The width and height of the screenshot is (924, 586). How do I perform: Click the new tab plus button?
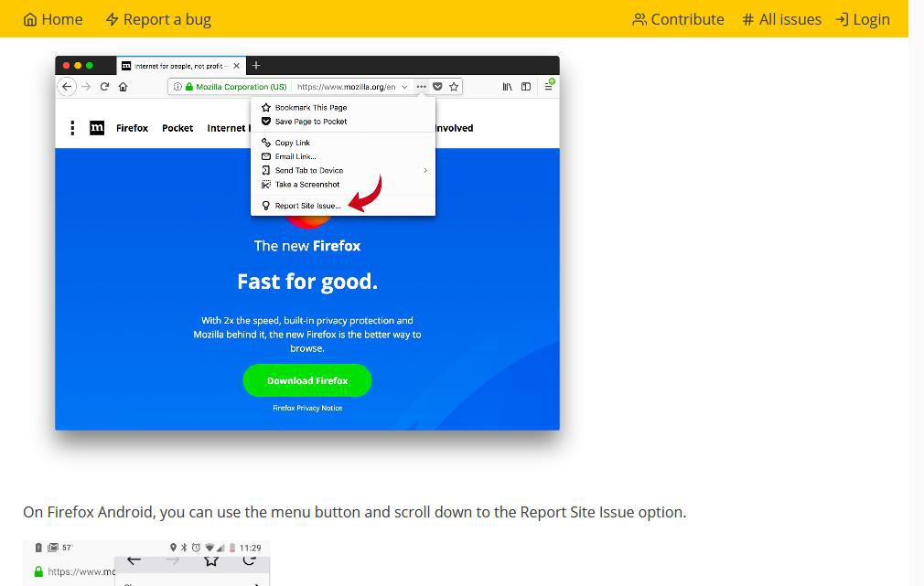[x=256, y=66]
